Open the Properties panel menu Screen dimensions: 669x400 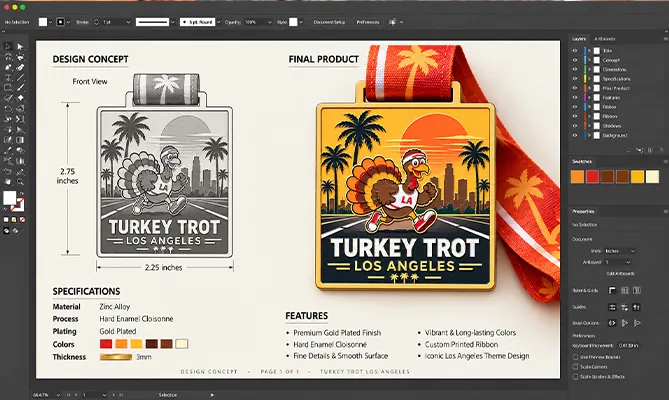(666, 212)
